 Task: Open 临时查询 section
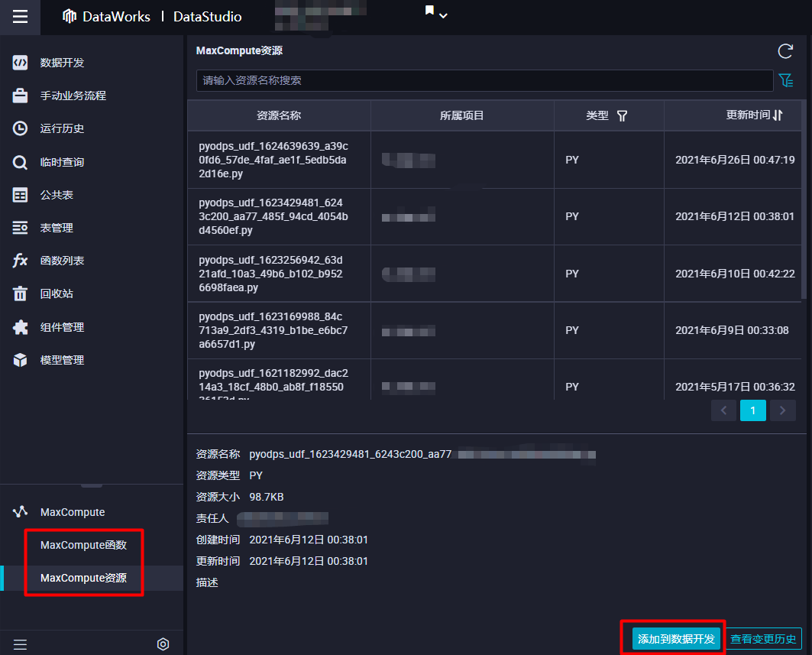tap(62, 162)
